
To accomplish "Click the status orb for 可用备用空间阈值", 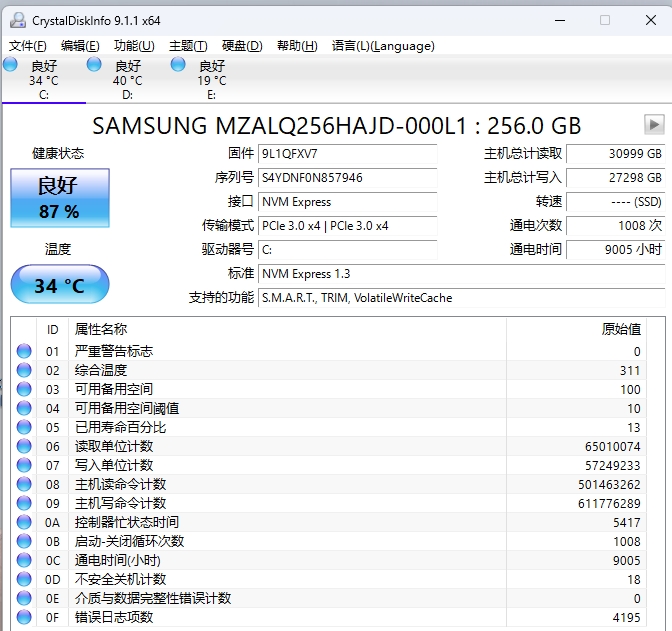I will point(24,408).
